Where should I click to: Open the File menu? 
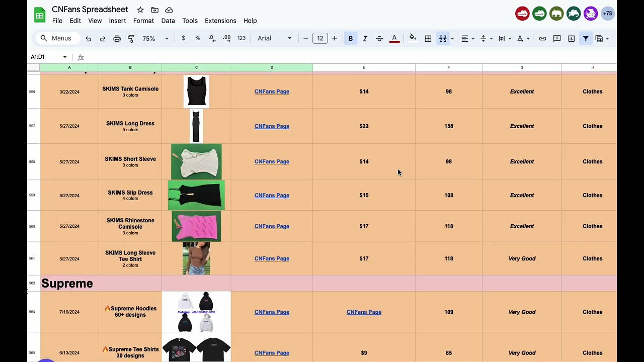(x=57, y=21)
